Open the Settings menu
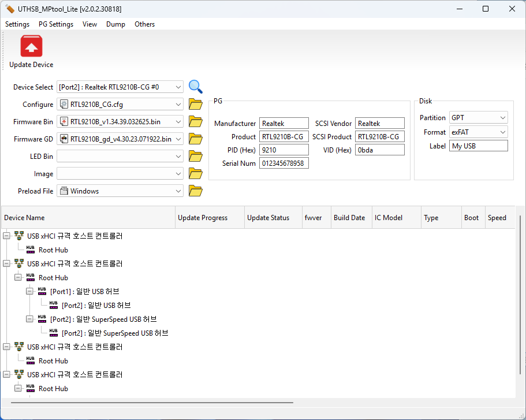This screenshot has width=526, height=420. pyautogui.click(x=17, y=24)
